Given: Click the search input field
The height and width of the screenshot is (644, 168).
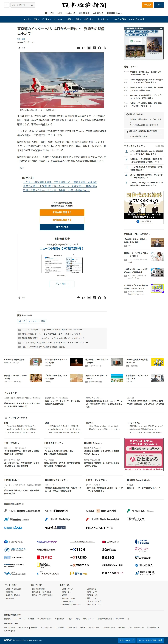Looking at the screenshot, I should [20, 5].
